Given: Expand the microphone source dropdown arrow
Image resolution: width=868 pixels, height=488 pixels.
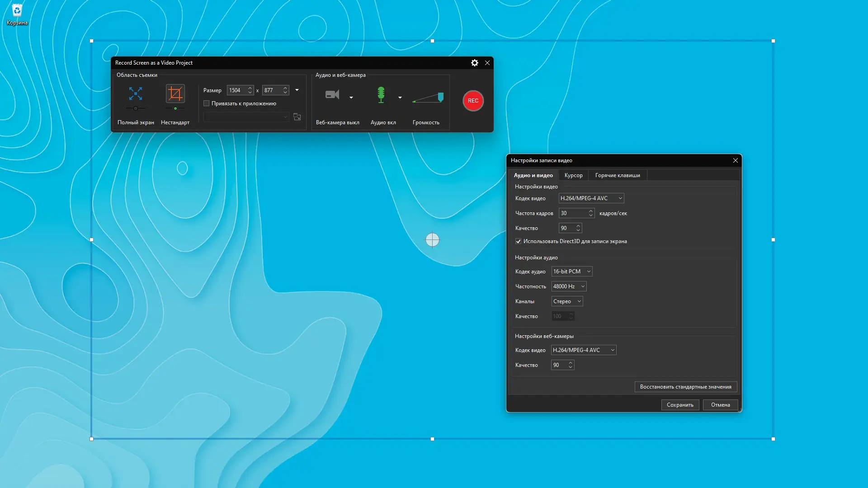Looking at the screenshot, I should 400,98.
